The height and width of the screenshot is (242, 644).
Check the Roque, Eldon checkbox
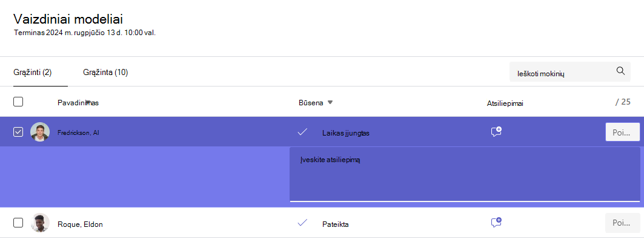click(x=18, y=223)
